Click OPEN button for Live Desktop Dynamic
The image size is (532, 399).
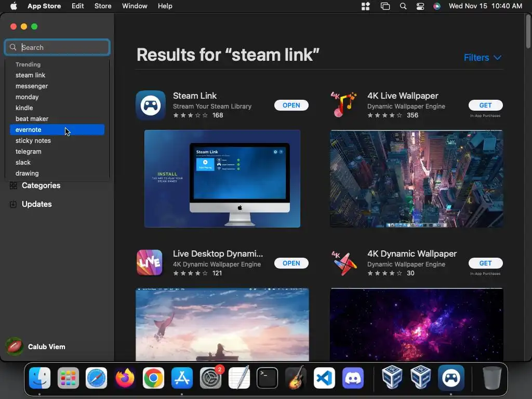click(x=291, y=263)
